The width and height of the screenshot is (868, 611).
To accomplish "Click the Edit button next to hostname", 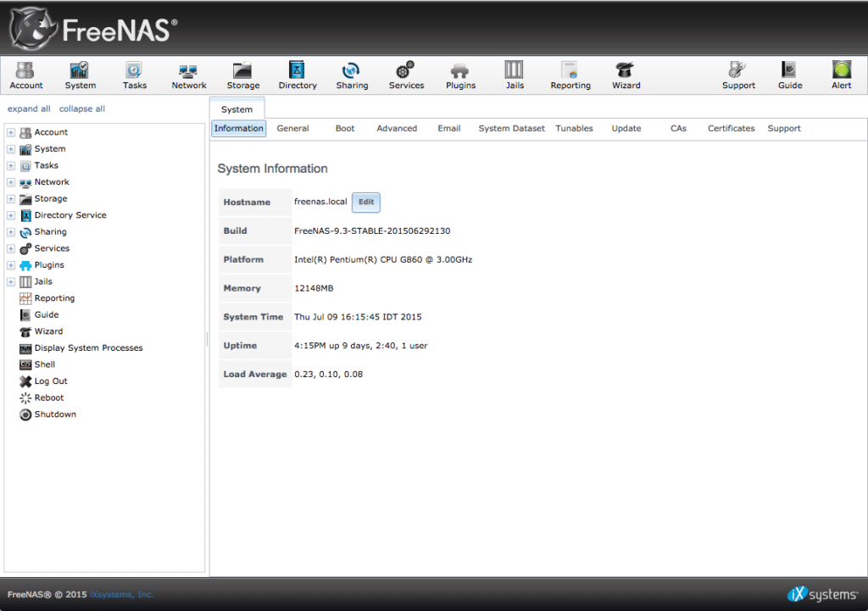I will point(365,202).
